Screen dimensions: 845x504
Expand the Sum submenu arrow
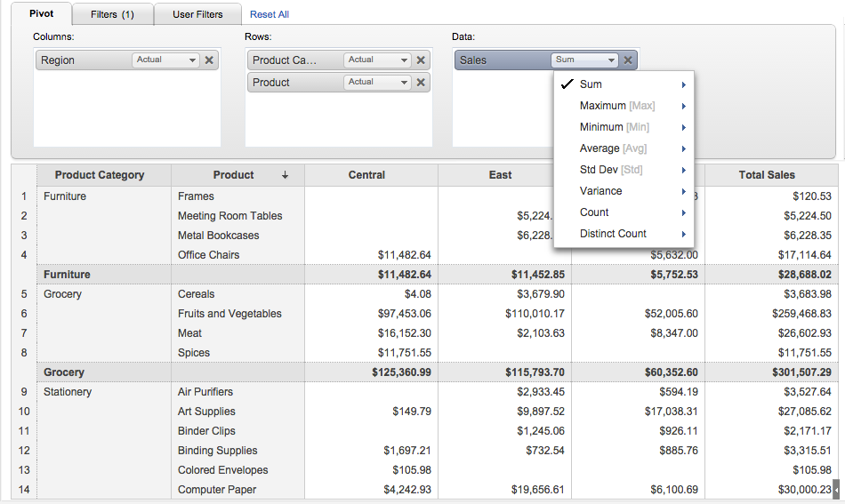coord(683,84)
